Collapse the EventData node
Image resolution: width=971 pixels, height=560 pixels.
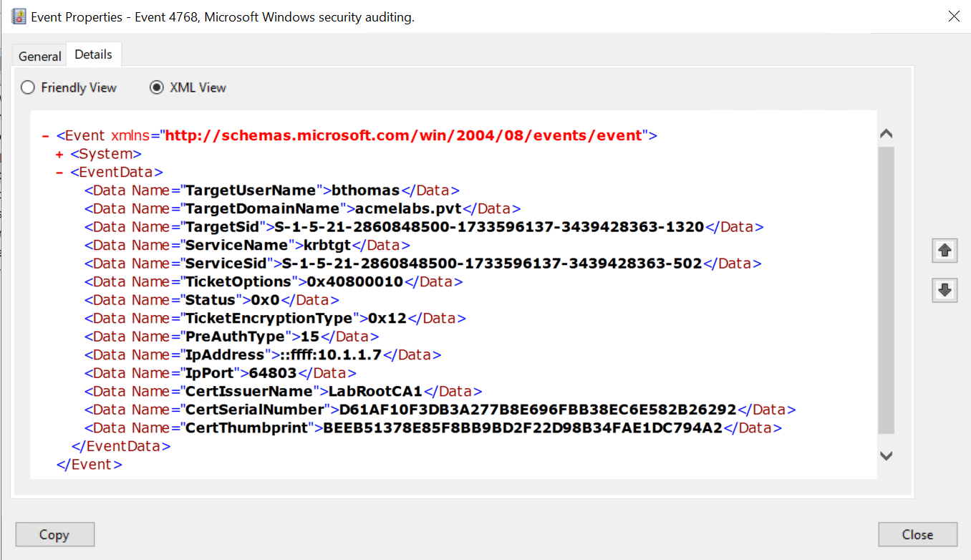[59, 173]
